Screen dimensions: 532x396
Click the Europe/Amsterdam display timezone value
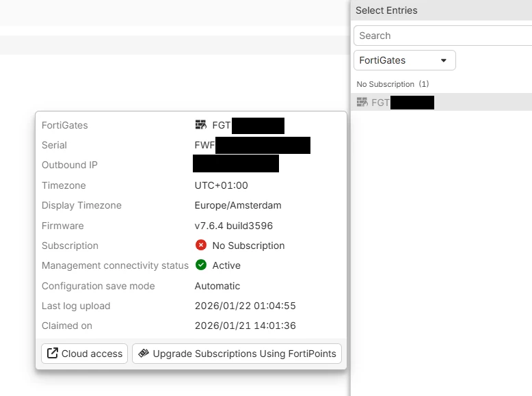tap(238, 205)
